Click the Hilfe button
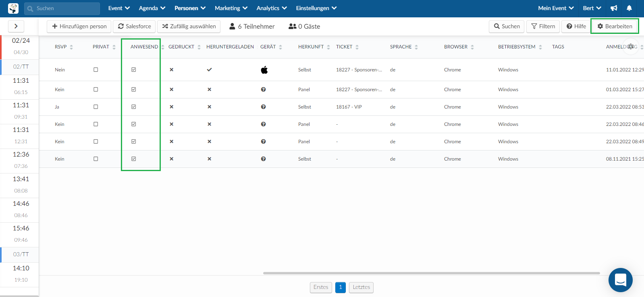The width and height of the screenshot is (644, 297). pyautogui.click(x=576, y=26)
